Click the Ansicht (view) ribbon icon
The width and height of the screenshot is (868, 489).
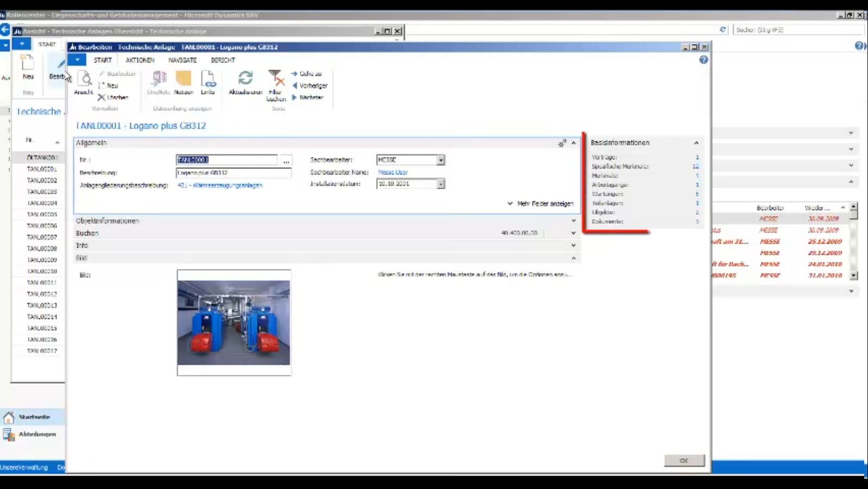pos(84,81)
